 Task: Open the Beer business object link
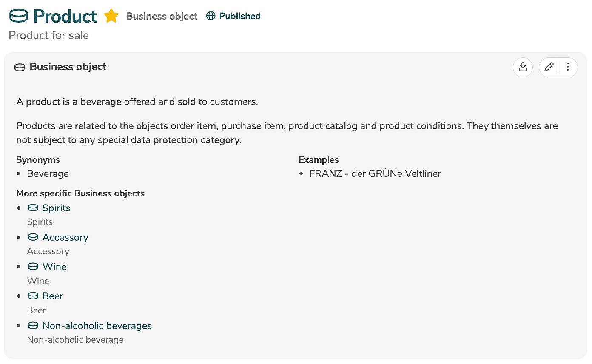(53, 296)
